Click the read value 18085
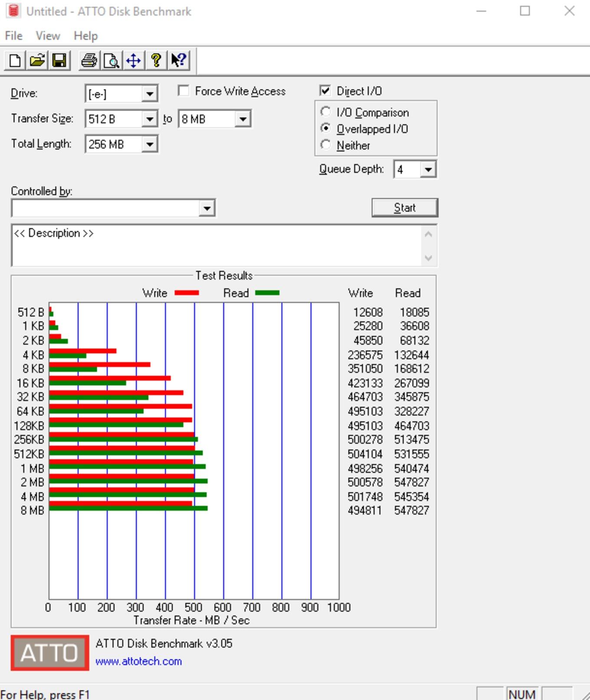This screenshot has width=590, height=700. 414,312
